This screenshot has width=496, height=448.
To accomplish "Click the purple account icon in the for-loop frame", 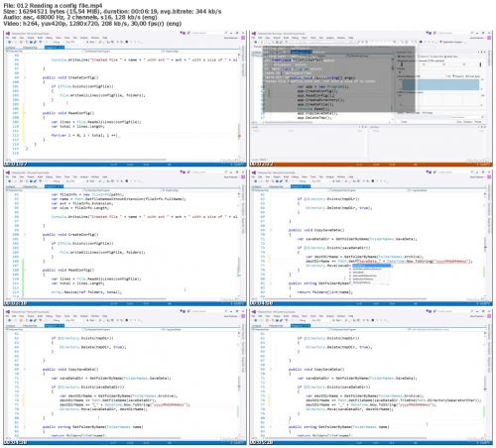I will tap(243, 38).
